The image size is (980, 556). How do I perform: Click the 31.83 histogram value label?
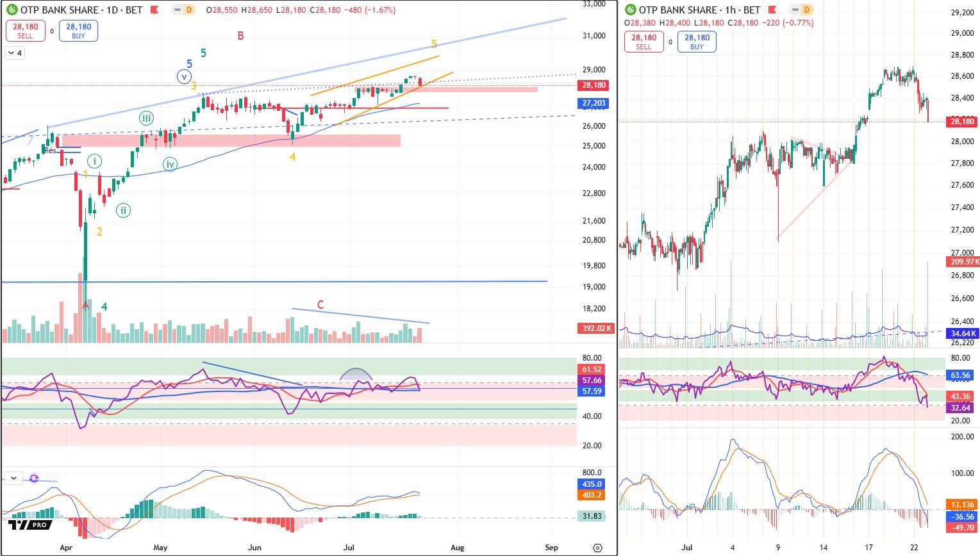click(x=591, y=516)
